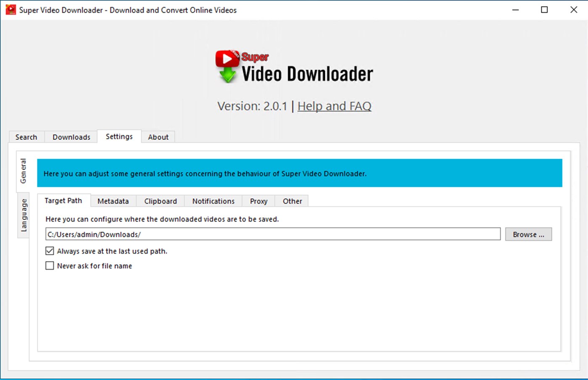Switch to the Downloads tab
Viewport: 588px width, 380px height.
click(71, 137)
